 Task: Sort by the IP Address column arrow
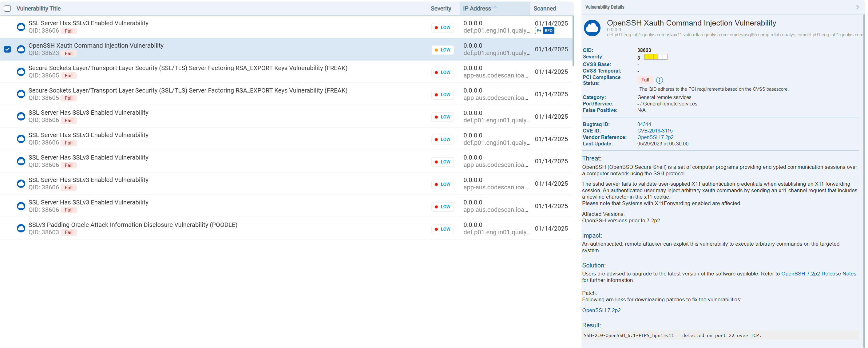[x=495, y=9]
